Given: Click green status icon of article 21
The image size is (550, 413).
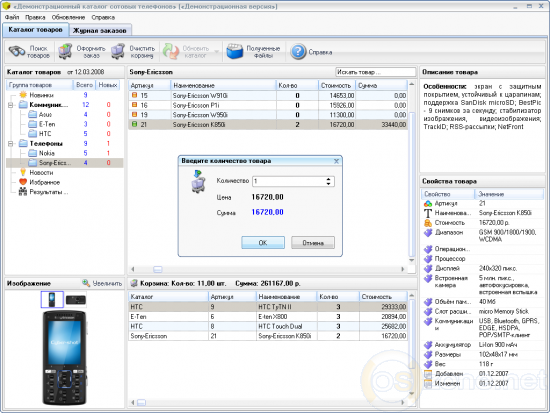Looking at the screenshot, I should click(x=134, y=124).
